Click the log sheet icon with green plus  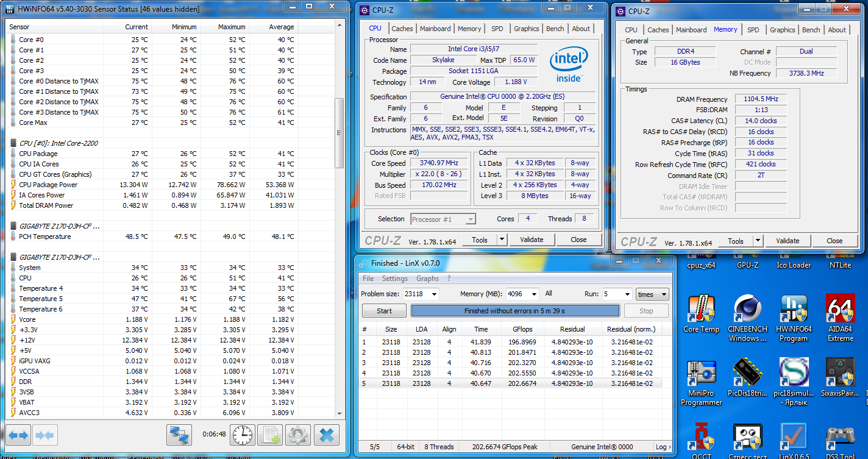269,435
